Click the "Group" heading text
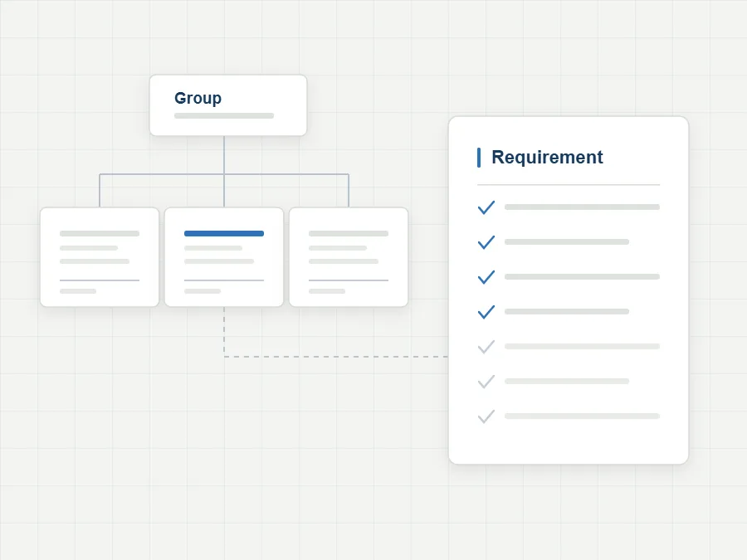This screenshot has height=560, width=747. click(198, 98)
